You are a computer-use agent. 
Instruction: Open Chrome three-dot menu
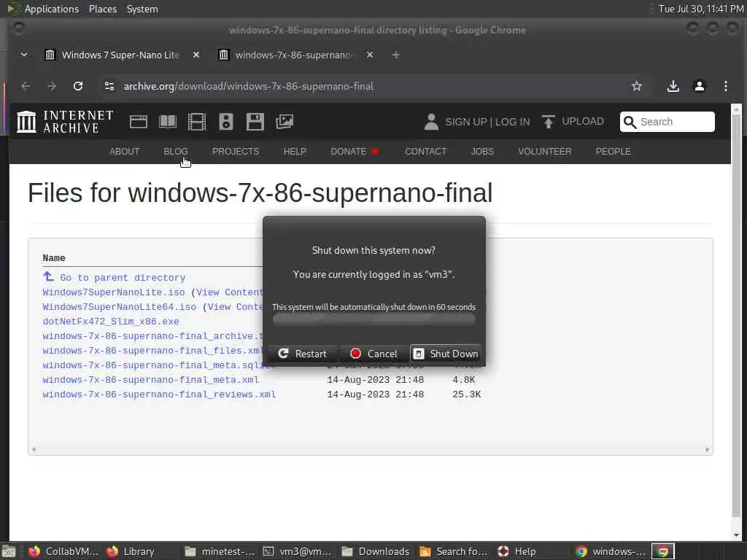[726, 86]
